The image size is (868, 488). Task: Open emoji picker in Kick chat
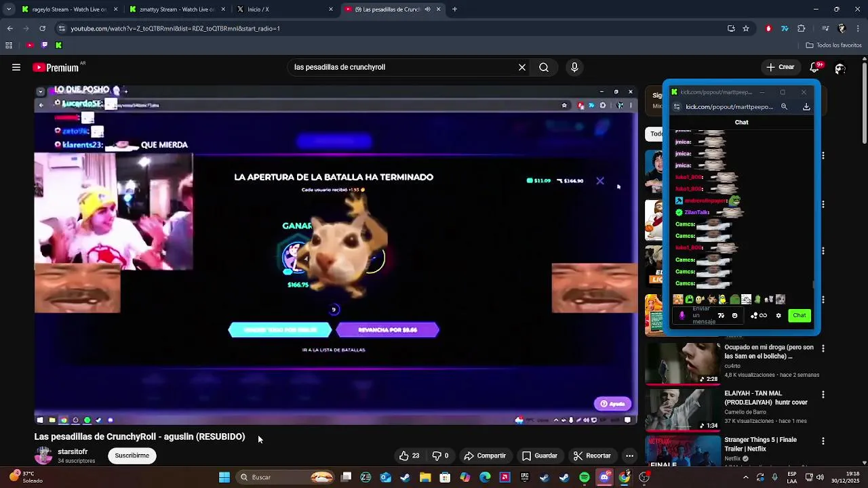734,315
